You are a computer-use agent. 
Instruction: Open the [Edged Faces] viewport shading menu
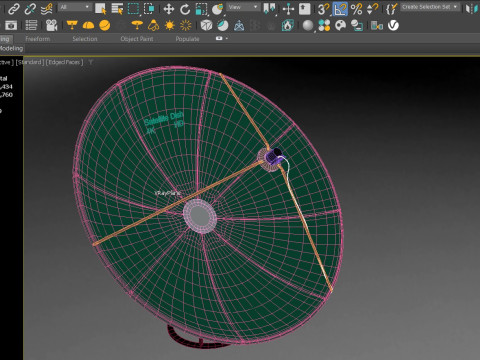[x=64, y=62]
